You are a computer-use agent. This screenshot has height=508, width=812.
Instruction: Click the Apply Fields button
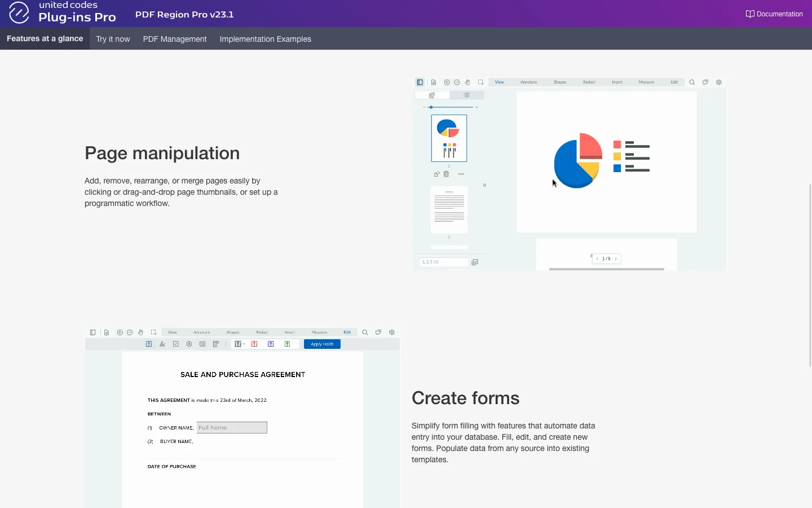click(322, 344)
